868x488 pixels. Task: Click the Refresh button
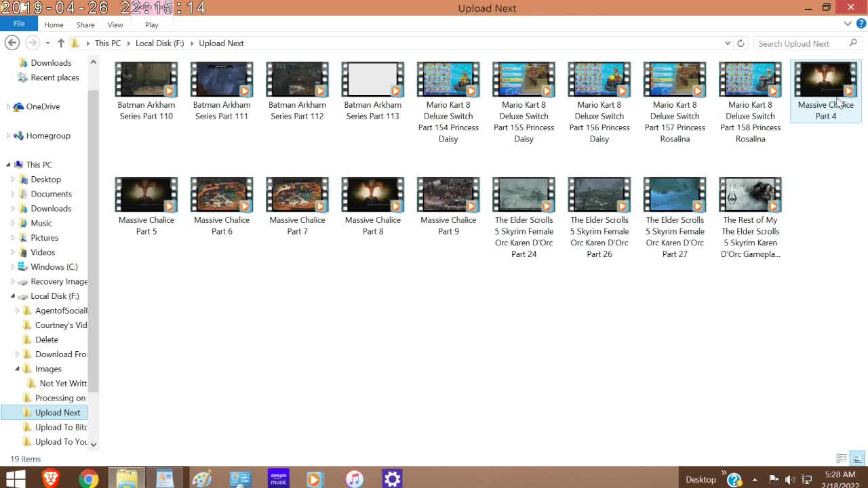click(x=741, y=43)
